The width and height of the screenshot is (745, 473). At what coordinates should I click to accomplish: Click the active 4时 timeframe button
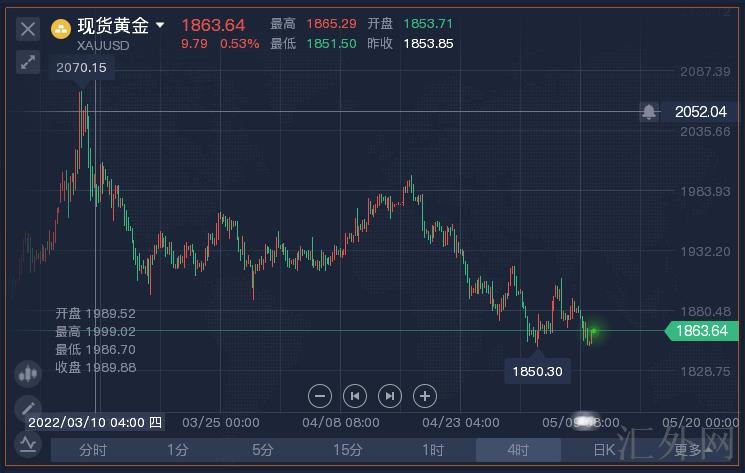tap(517, 450)
